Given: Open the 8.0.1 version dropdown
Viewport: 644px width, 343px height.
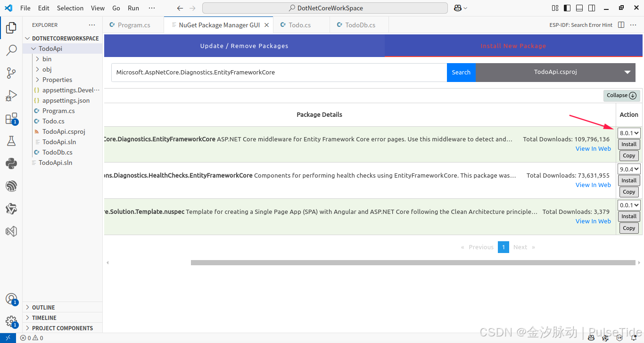Looking at the screenshot, I should pos(629,133).
